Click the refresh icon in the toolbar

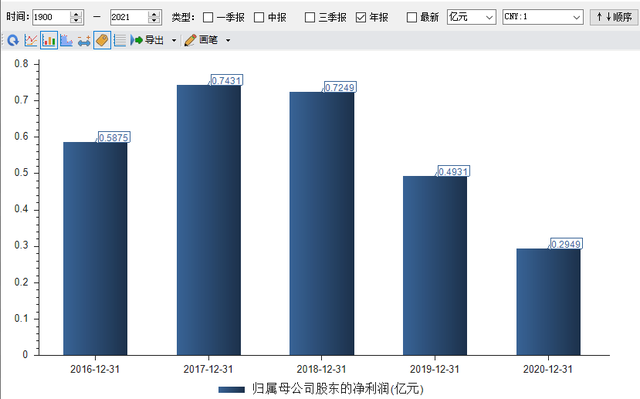coord(13,40)
